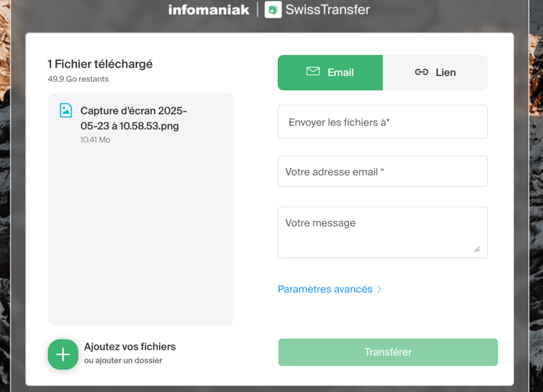This screenshot has width=543, height=392.
Task: Focus the Votre adresse email field
Action: (383, 171)
